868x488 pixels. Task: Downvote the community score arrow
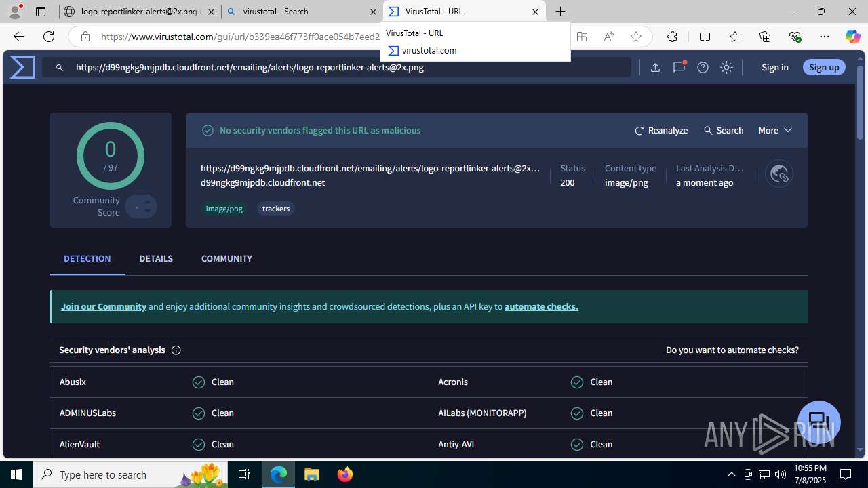coord(148,211)
